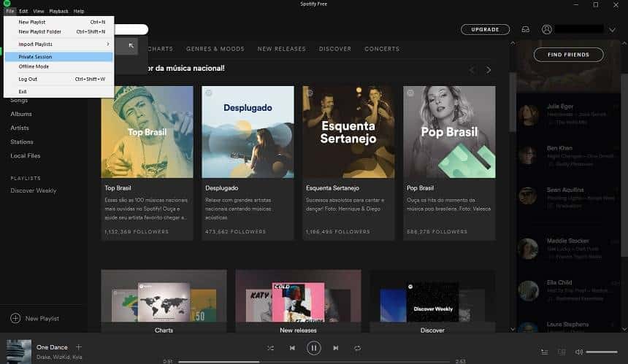
Task: Open Pop Brasil playlist cover
Action: point(449,132)
